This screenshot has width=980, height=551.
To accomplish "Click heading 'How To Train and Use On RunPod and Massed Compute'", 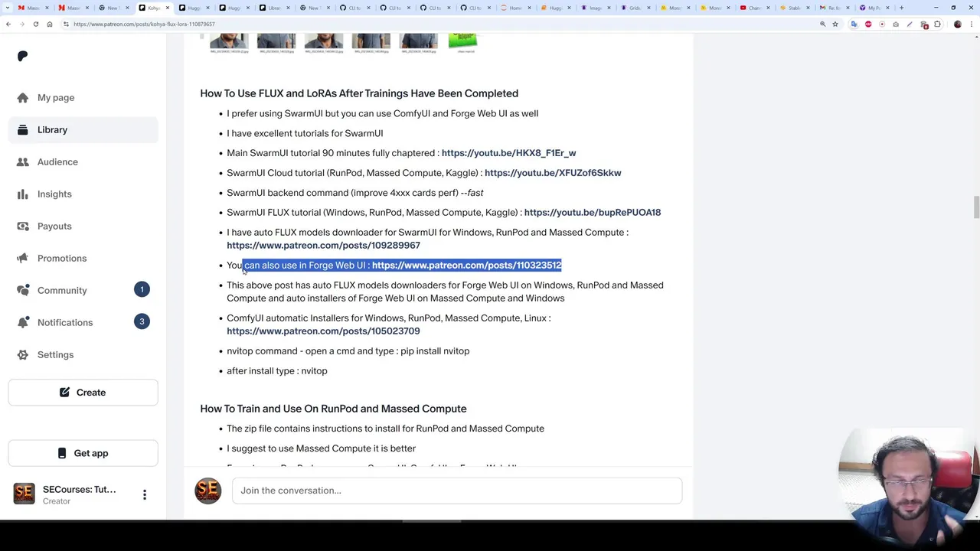I will tap(333, 409).
